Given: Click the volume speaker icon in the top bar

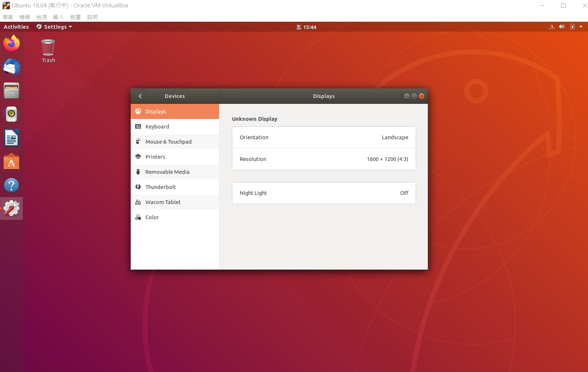Looking at the screenshot, I should click(562, 27).
